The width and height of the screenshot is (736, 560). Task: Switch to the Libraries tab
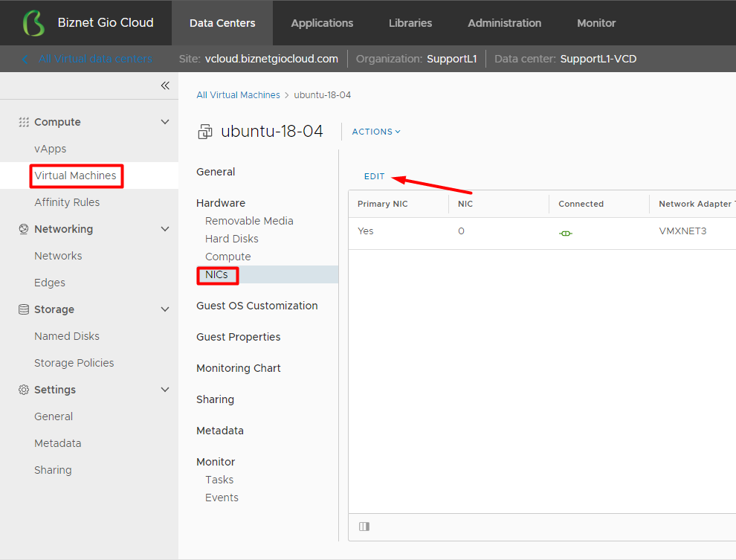[x=410, y=23]
